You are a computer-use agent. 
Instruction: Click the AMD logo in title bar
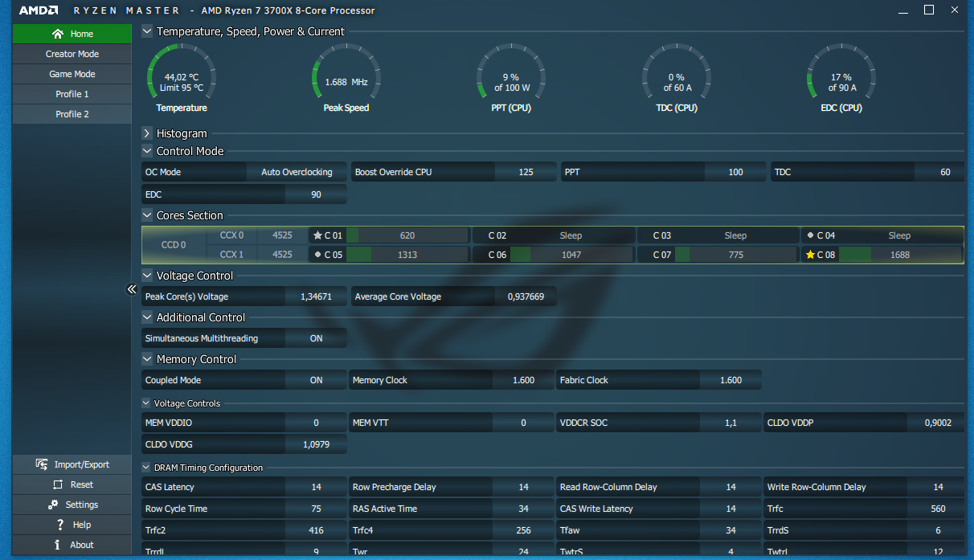(x=38, y=10)
